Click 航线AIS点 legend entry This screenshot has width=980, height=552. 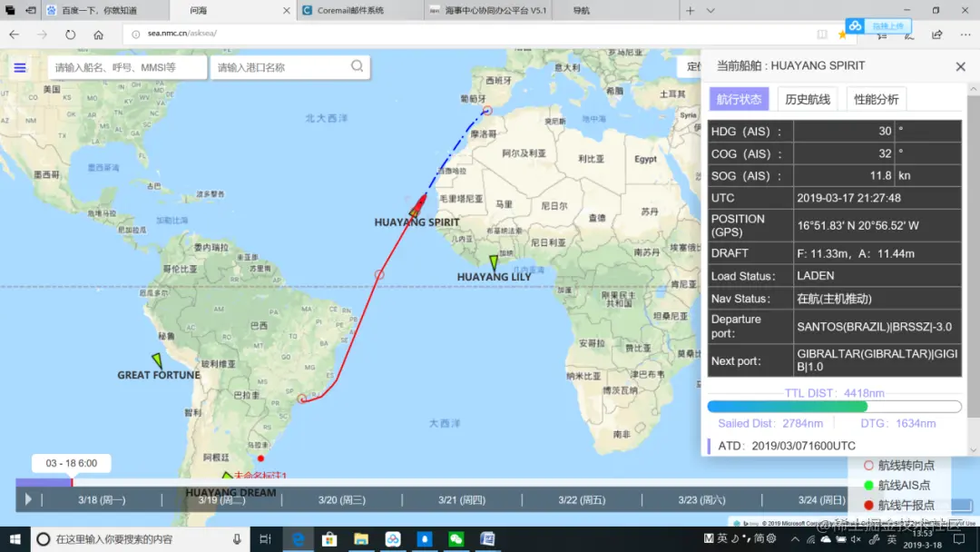click(897, 485)
